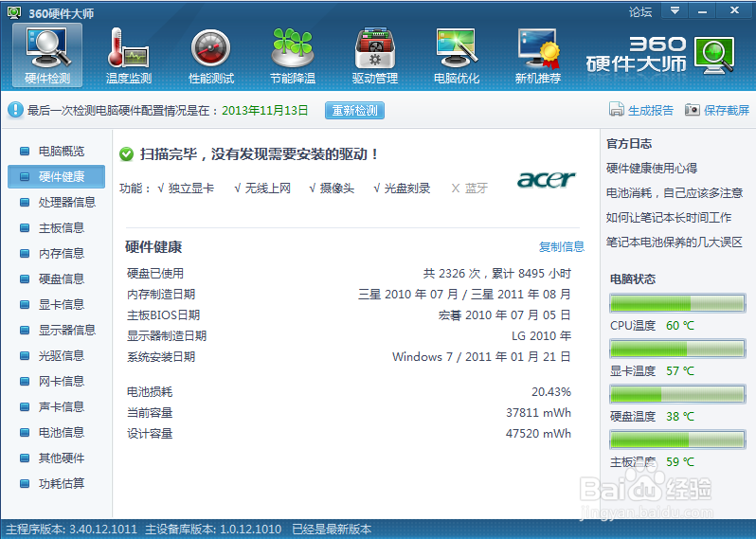Click the 电池损耗 value 20.43%
Screen dimensions: 756x539
click(551, 391)
